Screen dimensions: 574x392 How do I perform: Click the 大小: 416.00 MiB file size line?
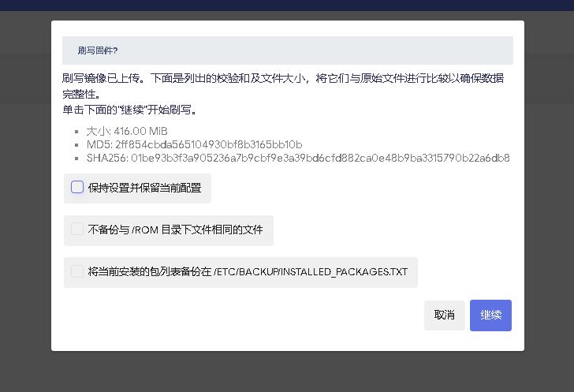(126, 131)
